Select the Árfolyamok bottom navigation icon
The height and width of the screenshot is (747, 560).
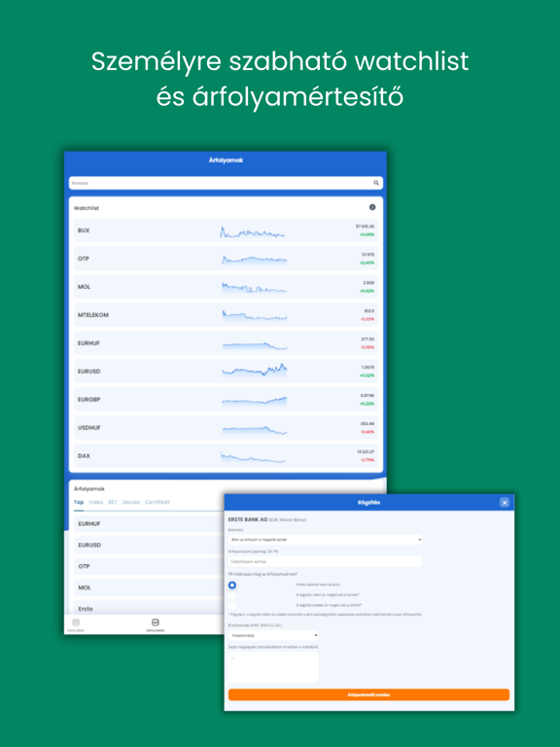156,622
